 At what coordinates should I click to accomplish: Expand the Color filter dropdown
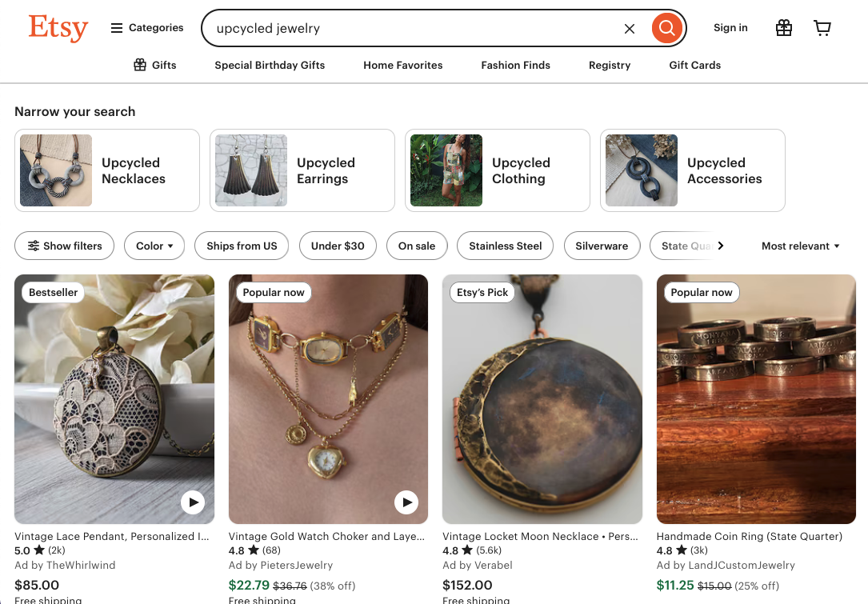click(x=154, y=246)
